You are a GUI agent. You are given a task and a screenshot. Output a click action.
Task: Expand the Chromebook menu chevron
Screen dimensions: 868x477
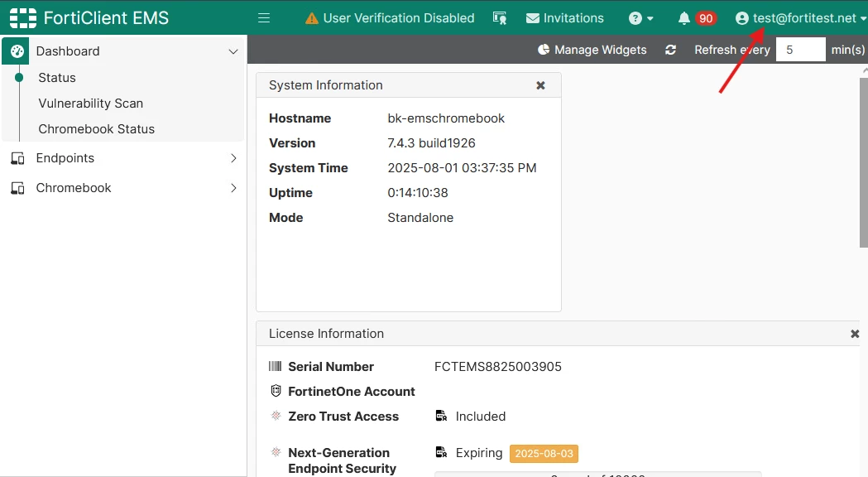pos(233,188)
